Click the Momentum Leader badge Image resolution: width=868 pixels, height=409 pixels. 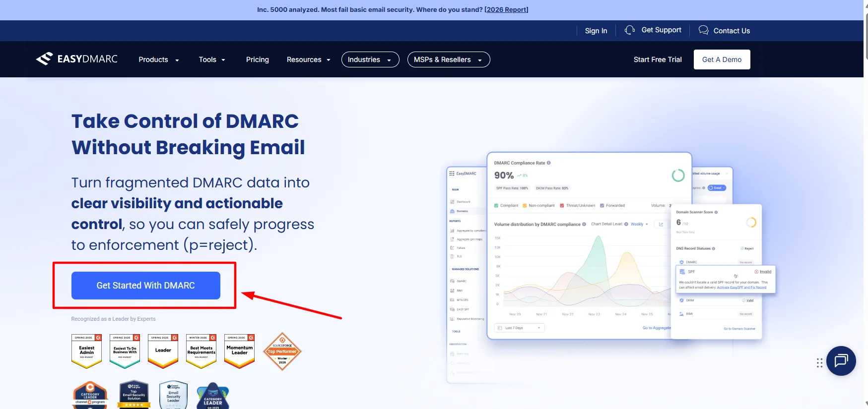(239, 351)
